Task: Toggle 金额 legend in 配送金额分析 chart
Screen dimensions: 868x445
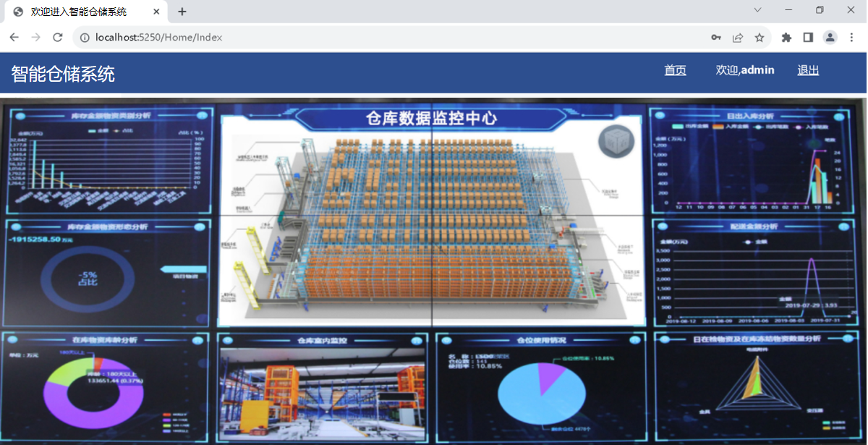Action: coord(755,242)
